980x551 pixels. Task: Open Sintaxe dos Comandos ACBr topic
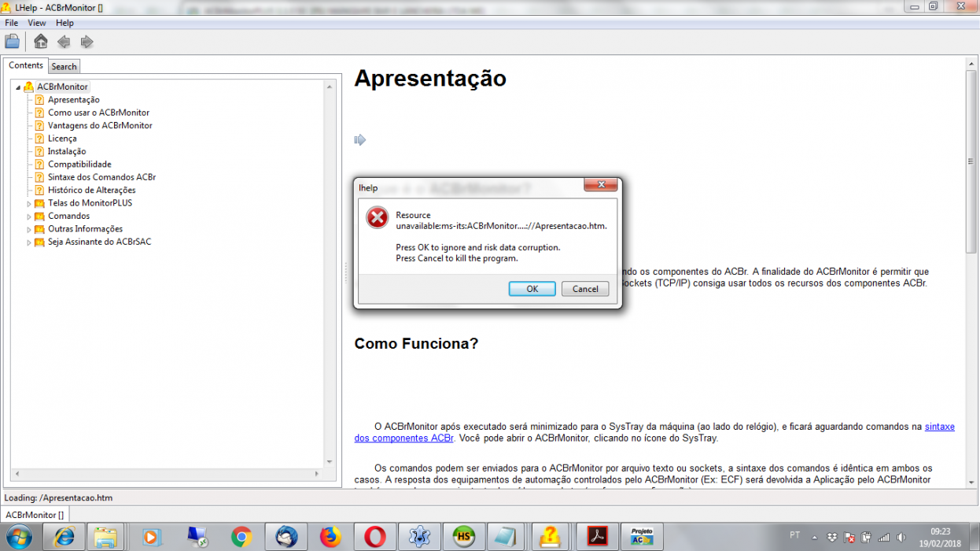101,177
